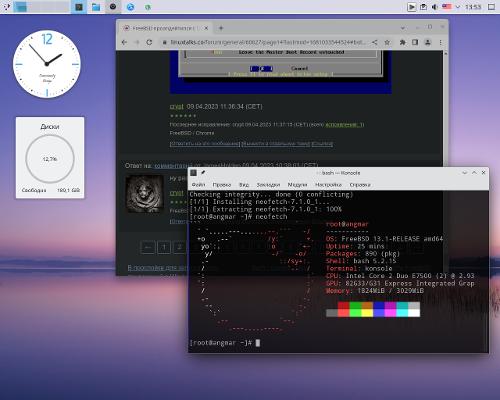Click the padlock site info icon in Chrome
This screenshot has width=500, height=400.
pyautogui.click(x=164, y=43)
